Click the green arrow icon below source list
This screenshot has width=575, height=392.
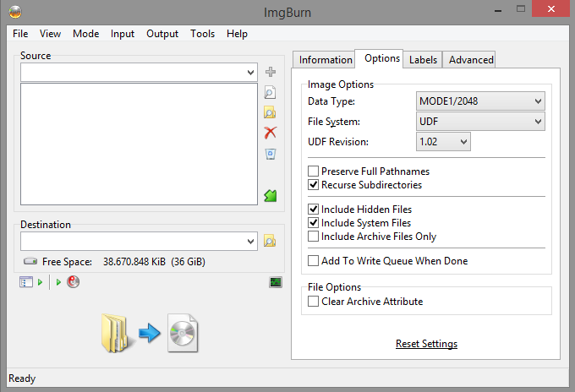(x=270, y=196)
